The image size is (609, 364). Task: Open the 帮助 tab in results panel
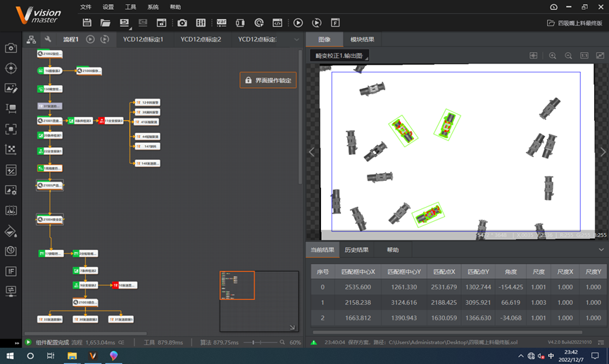tap(393, 250)
